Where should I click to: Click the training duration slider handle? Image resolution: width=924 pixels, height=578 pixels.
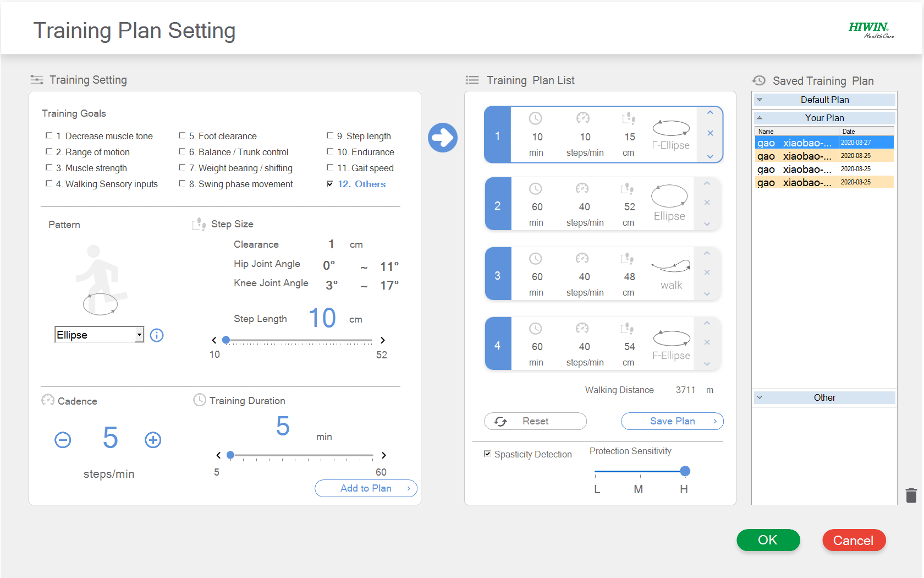point(230,455)
